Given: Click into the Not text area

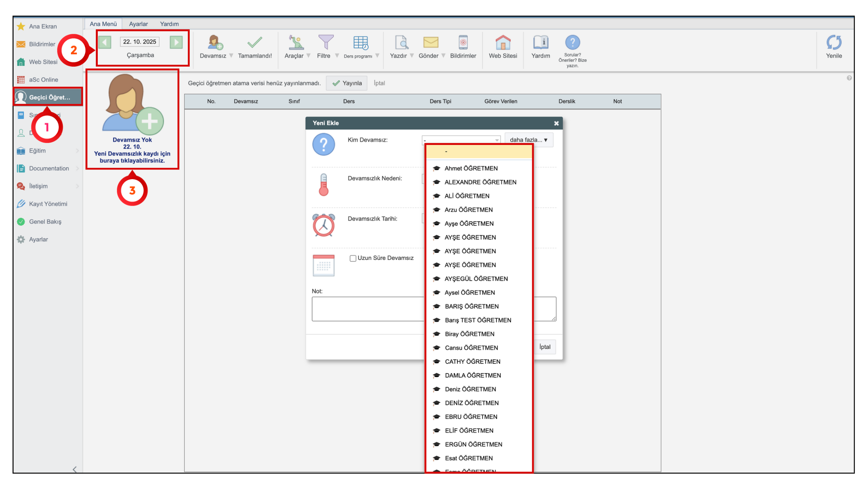Looking at the screenshot, I should pyautogui.click(x=367, y=309).
